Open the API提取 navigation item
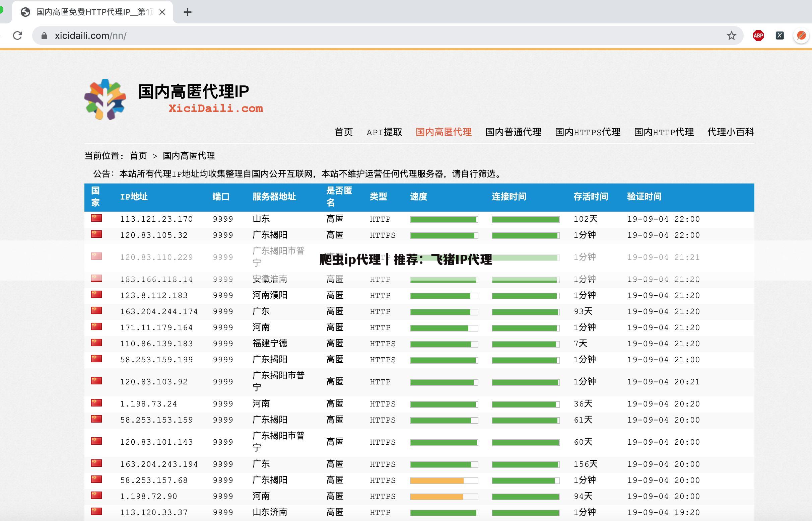The height and width of the screenshot is (521, 812). point(384,132)
